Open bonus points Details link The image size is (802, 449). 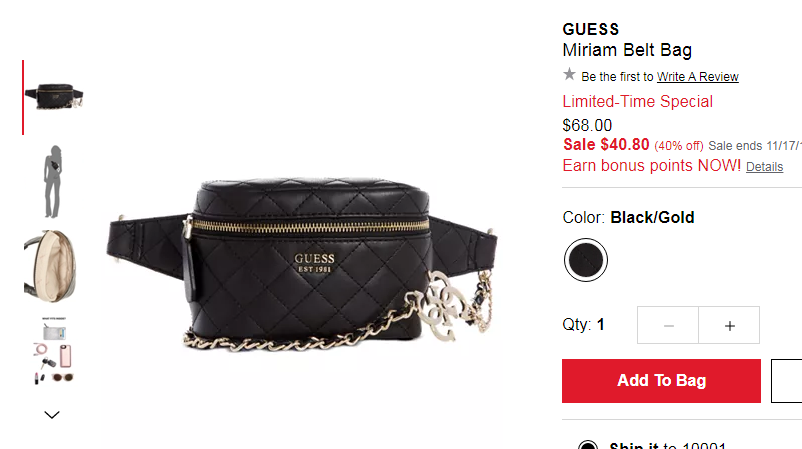(x=764, y=167)
